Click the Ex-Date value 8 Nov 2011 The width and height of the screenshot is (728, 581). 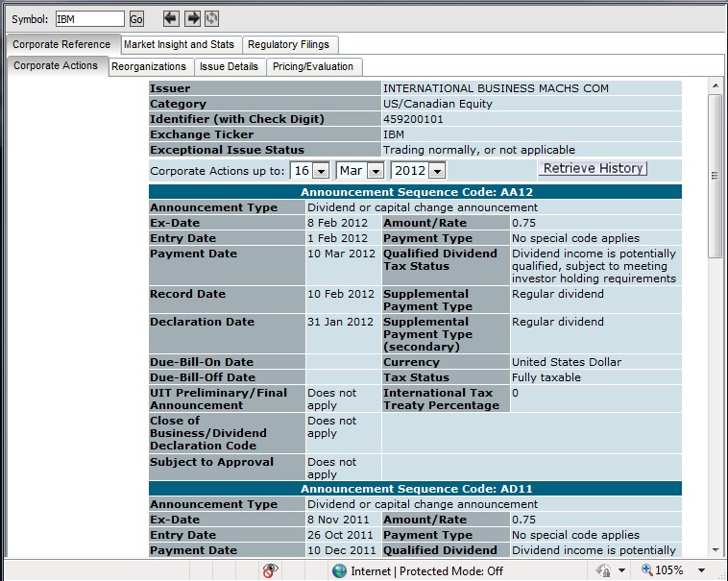coord(338,520)
